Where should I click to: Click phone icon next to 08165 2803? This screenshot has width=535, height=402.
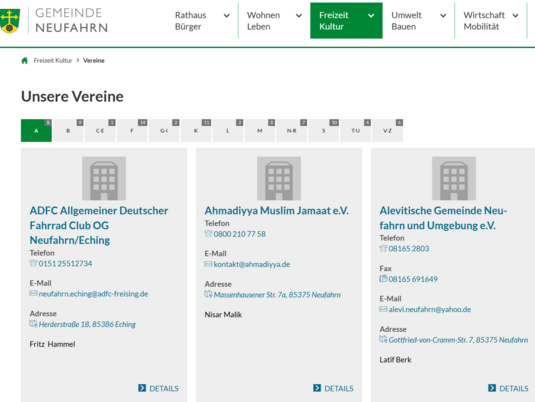(x=383, y=248)
